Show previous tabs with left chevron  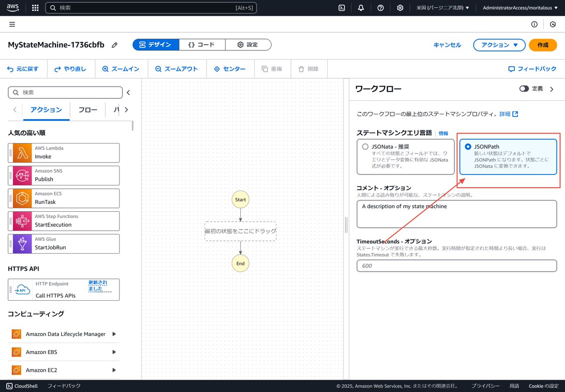click(15, 110)
